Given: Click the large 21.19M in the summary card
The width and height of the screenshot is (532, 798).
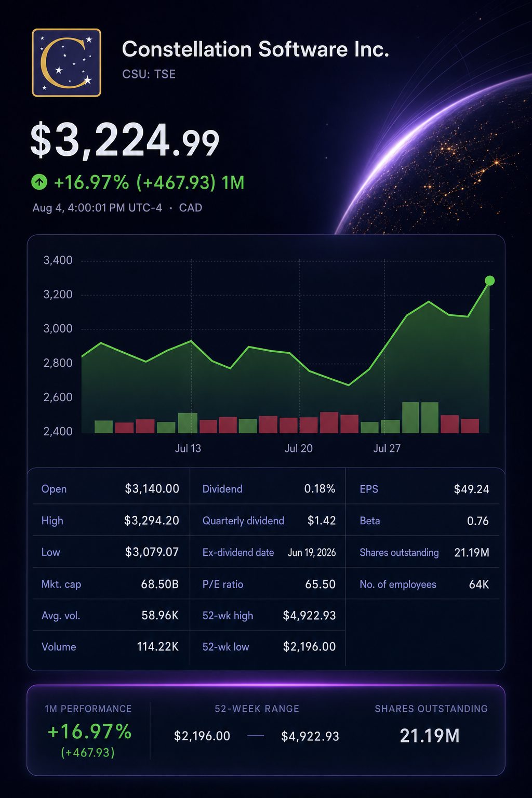Looking at the screenshot, I should [430, 736].
